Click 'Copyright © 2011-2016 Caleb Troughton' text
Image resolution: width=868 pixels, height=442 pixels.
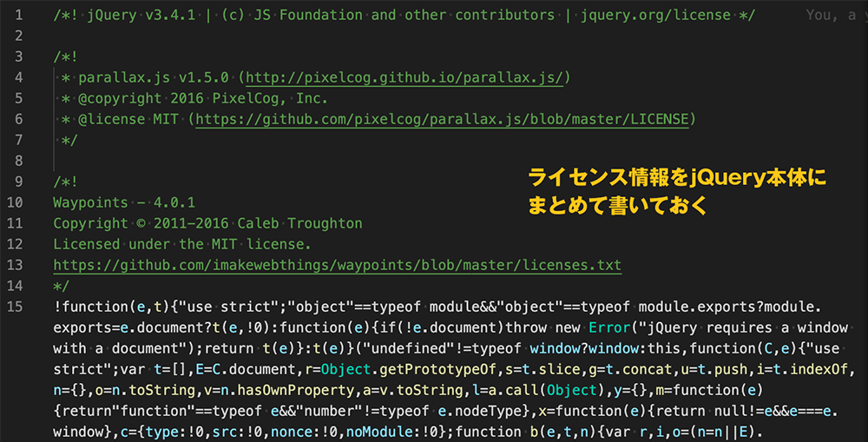[207, 224]
